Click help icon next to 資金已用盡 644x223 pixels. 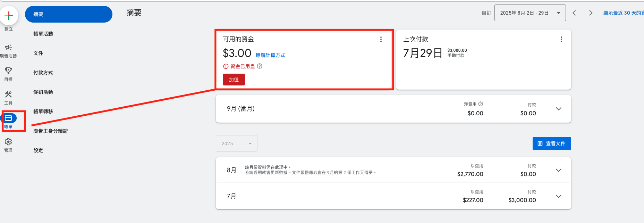(260, 66)
